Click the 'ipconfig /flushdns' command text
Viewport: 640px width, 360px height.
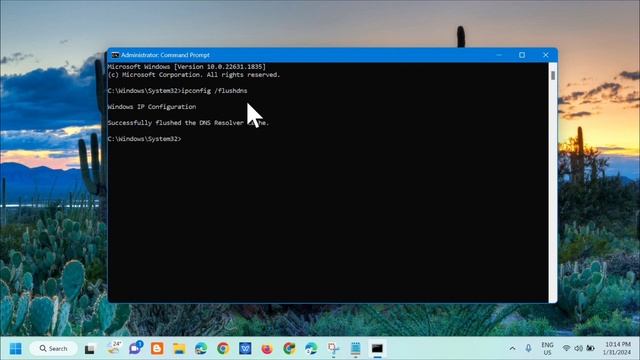coord(214,91)
